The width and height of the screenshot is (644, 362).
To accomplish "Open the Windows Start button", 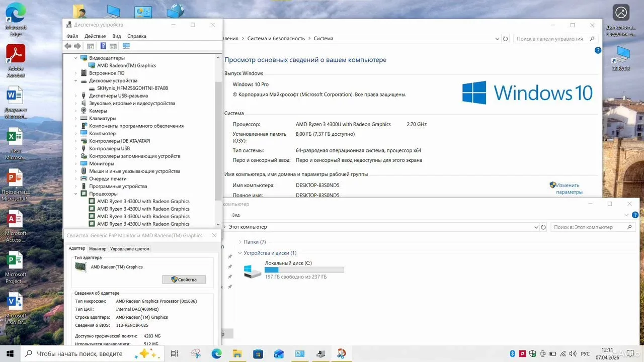I will point(10,353).
